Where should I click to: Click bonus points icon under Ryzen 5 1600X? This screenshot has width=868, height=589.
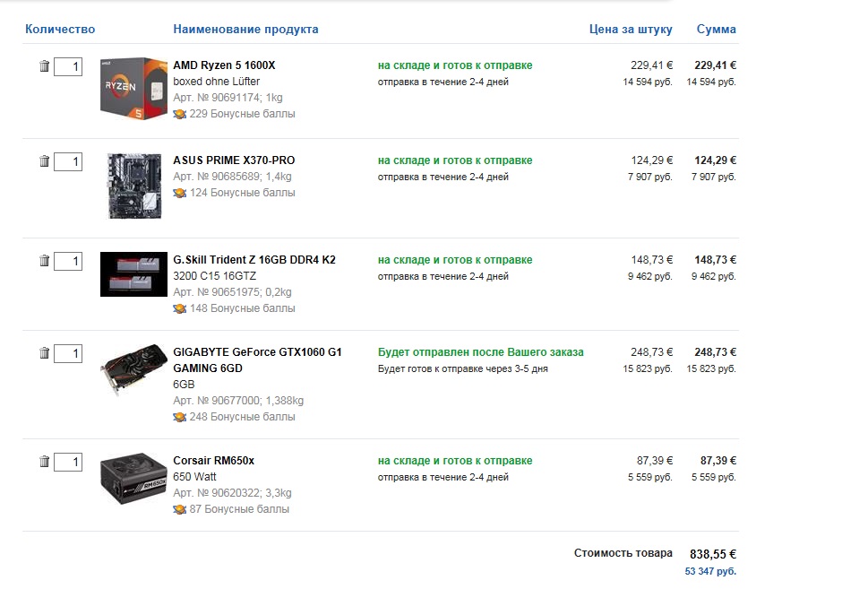tap(179, 115)
